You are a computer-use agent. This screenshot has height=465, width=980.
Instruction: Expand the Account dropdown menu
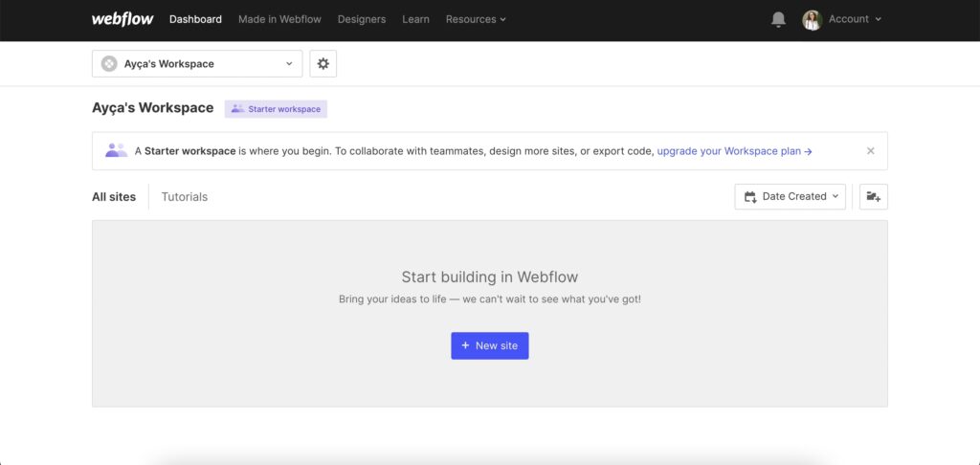[855, 19]
